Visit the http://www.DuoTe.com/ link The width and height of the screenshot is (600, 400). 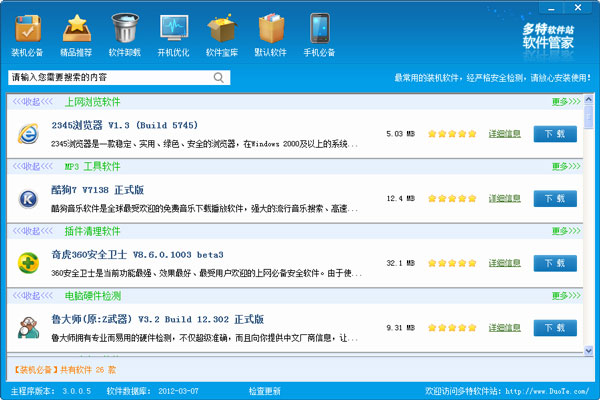point(547,391)
